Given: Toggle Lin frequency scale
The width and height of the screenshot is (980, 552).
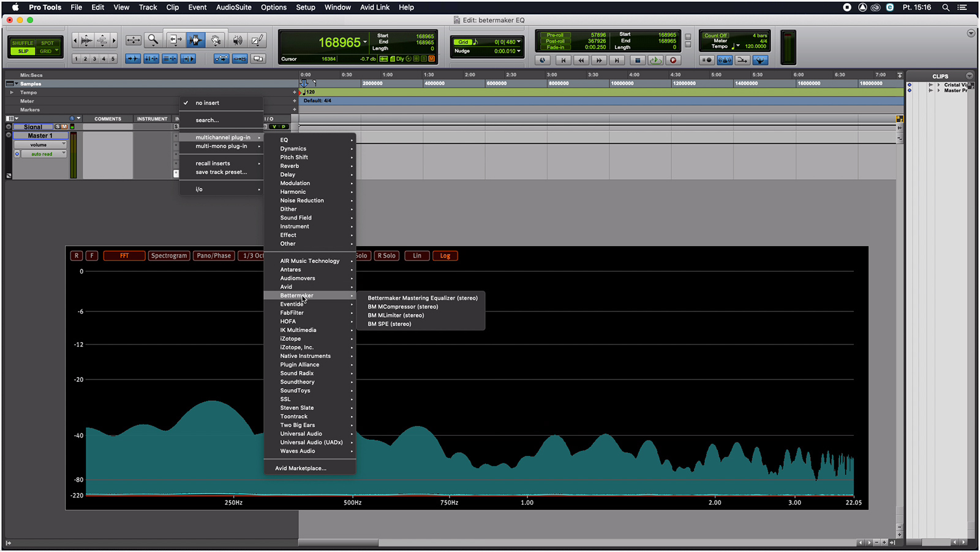Looking at the screenshot, I should tap(417, 256).
